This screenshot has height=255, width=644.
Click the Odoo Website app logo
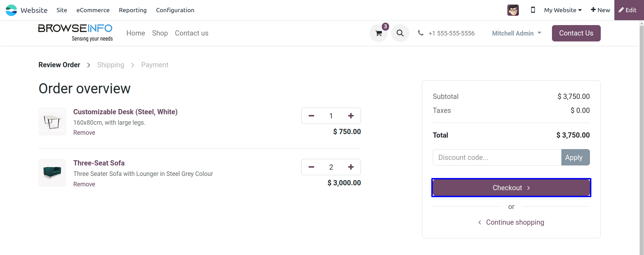click(x=12, y=10)
